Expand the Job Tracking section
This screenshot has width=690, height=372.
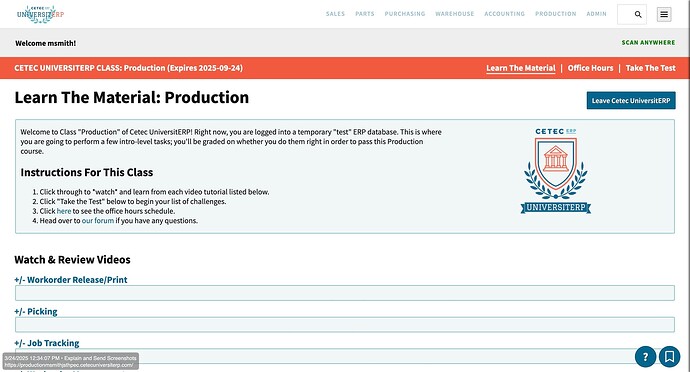[47, 343]
